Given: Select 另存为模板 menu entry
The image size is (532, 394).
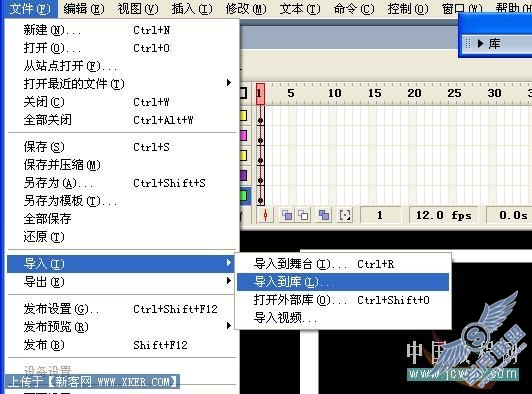Looking at the screenshot, I should click(x=121, y=201).
